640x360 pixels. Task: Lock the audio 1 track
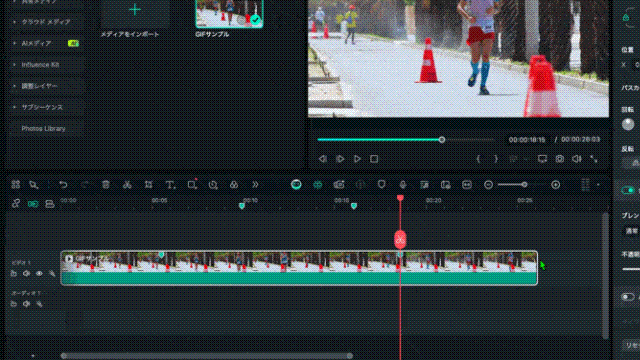13,304
